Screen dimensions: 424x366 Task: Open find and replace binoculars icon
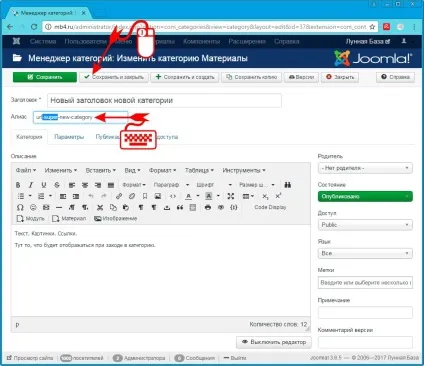(x=288, y=185)
